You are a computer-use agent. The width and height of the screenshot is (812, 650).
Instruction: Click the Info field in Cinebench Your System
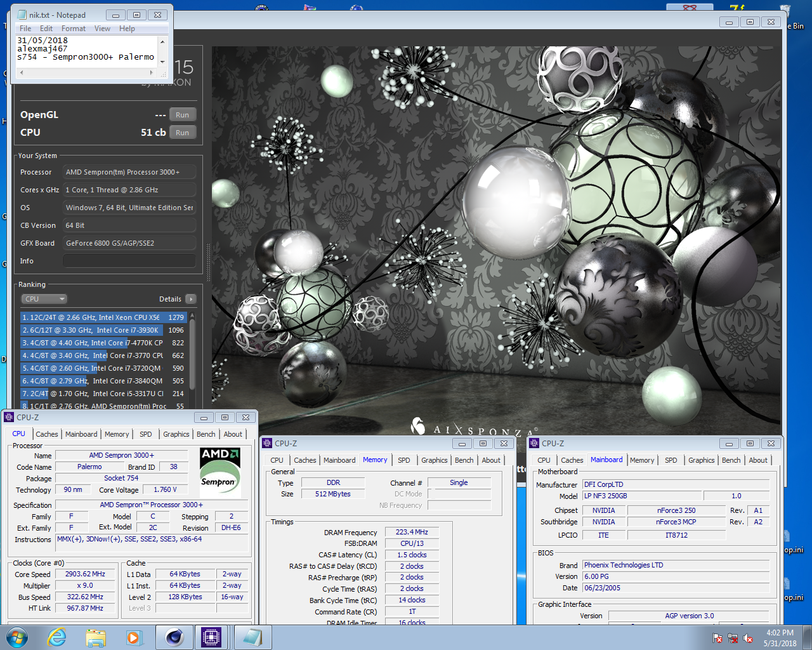tap(129, 261)
